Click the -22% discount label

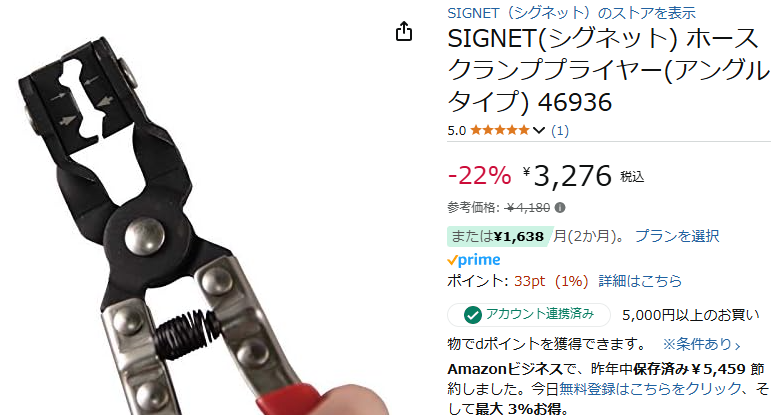coord(479,176)
